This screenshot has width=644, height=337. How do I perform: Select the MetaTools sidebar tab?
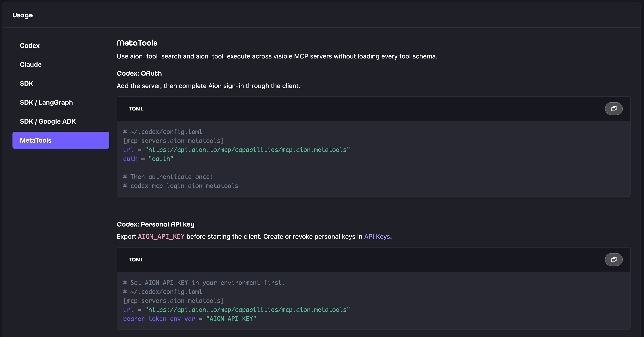click(61, 140)
